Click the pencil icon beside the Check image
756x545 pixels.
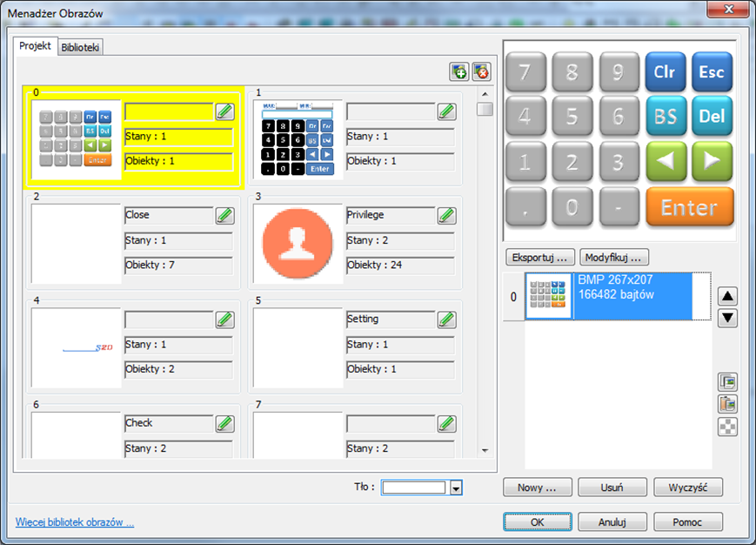224,423
